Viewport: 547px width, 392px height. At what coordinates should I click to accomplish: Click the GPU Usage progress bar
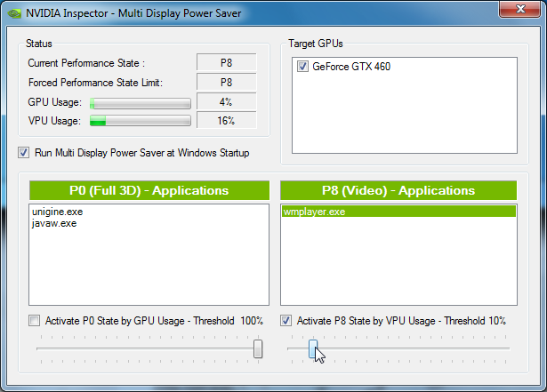141,103
